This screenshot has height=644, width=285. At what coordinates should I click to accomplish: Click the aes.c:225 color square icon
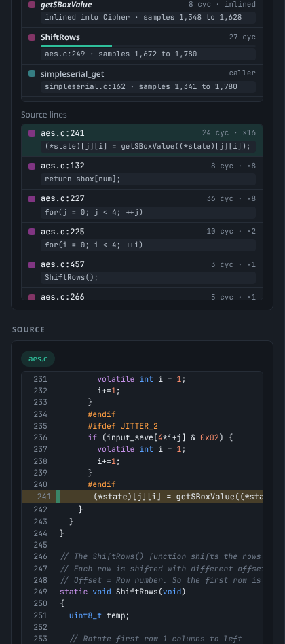(x=32, y=232)
